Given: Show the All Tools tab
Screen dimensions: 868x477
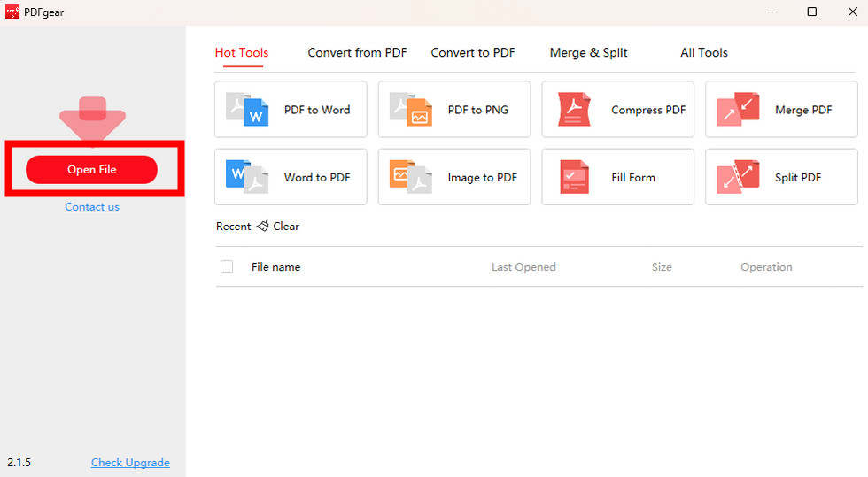Looking at the screenshot, I should [x=704, y=52].
